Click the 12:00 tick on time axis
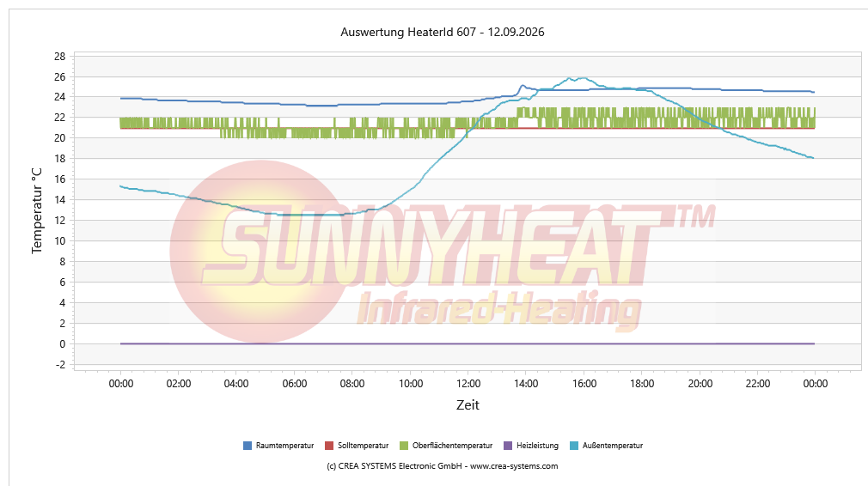Viewport: 868px width, 486px height. (x=468, y=384)
